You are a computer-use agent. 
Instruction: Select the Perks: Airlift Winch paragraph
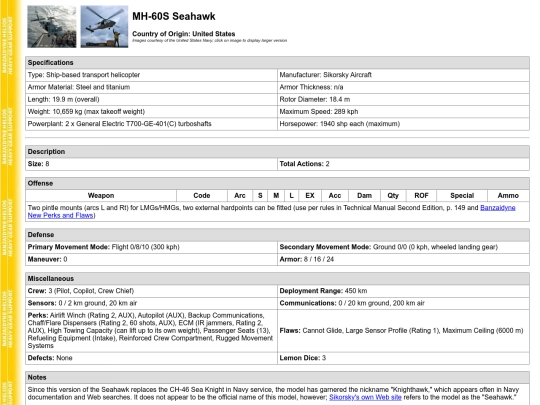point(151,331)
